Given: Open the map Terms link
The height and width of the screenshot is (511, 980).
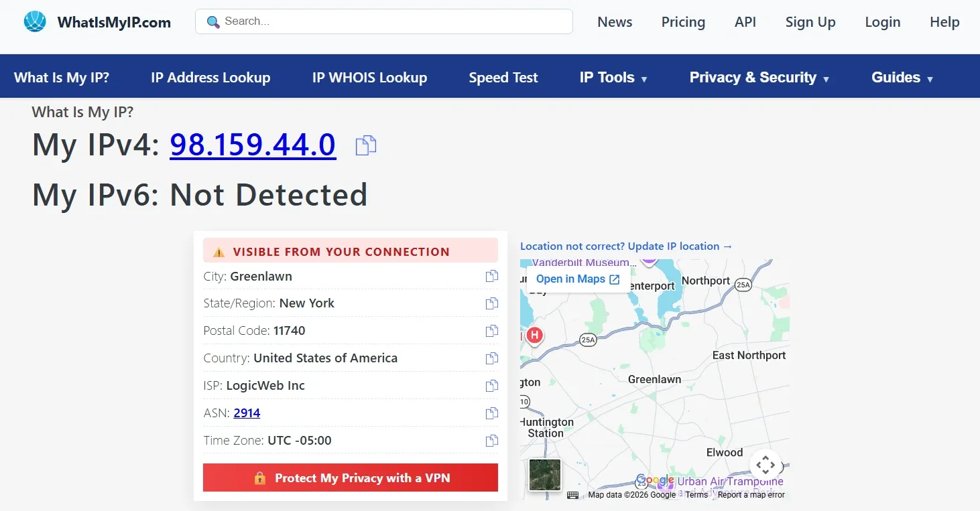Looking at the screenshot, I should (696, 495).
